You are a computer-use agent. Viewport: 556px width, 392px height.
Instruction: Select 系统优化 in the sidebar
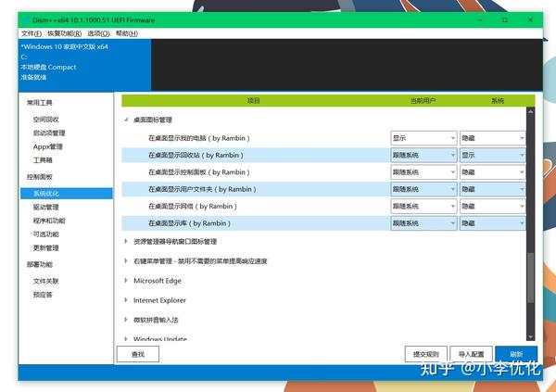pos(67,194)
